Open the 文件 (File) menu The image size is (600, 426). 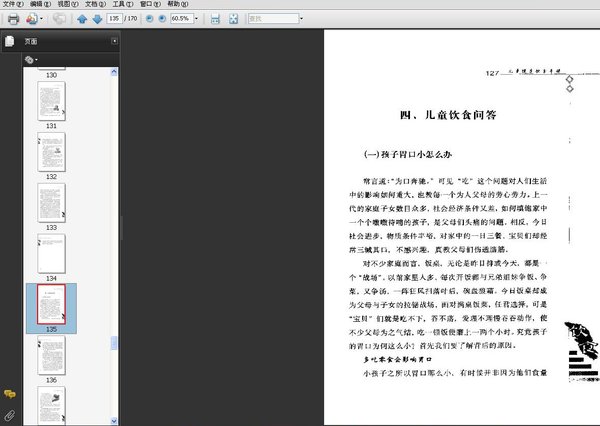pyautogui.click(x=13, y=4)
